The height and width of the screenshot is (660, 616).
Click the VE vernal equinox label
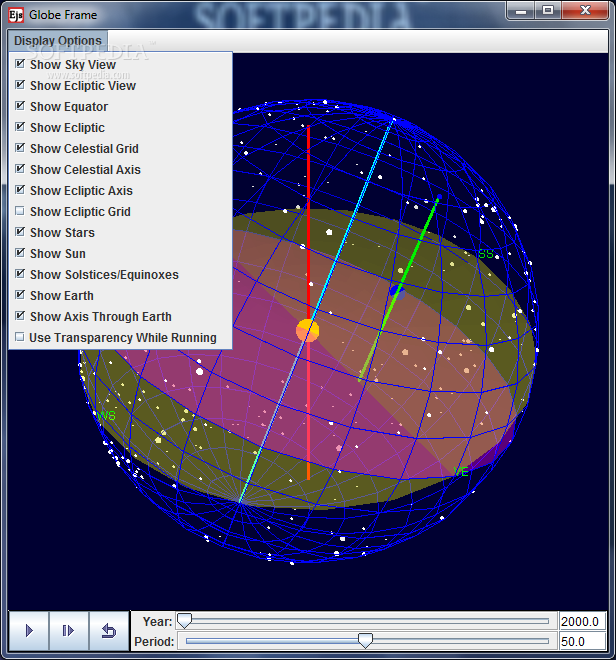click(x=461, y=472)
